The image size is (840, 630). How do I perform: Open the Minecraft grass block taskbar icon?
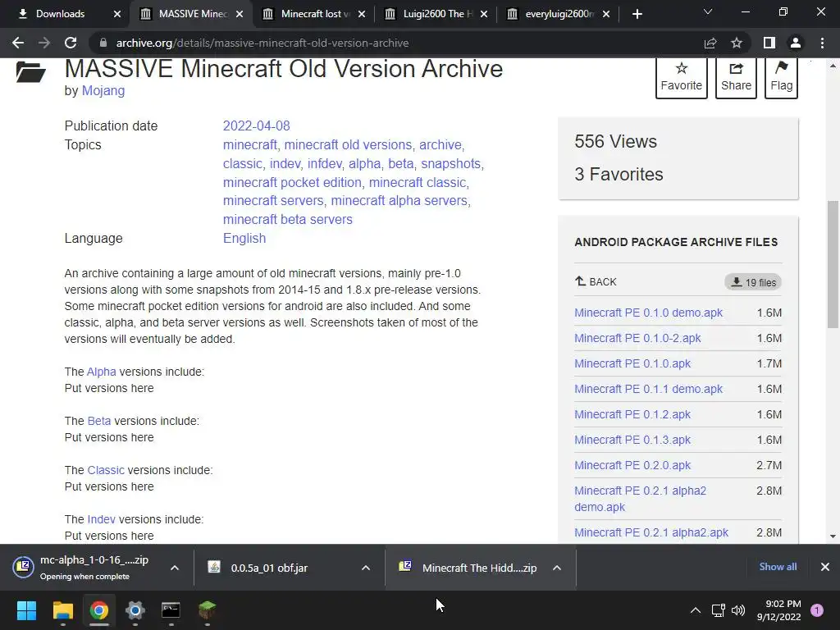click(208, 610)
